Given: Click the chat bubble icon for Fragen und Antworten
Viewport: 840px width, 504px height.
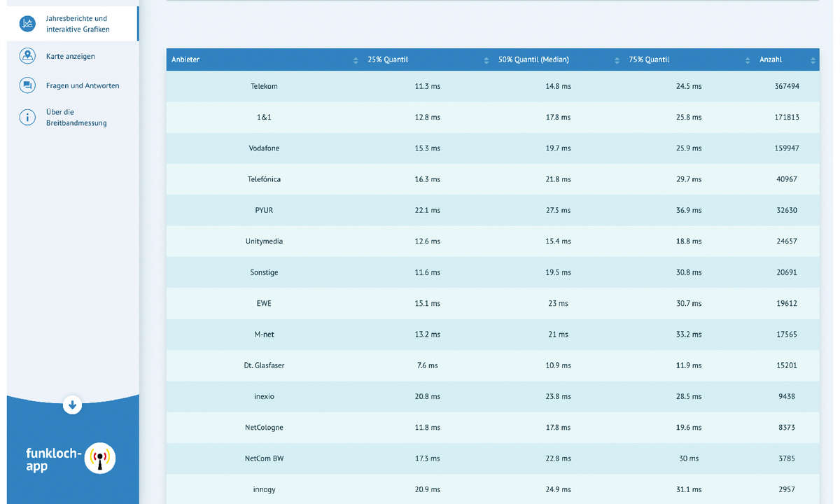Looking at the screenshot, I should pyautogui.click(x=27, y=85).
